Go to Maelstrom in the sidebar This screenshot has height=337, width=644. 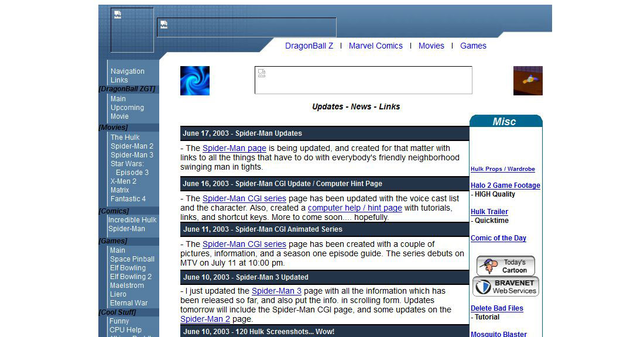tap(127, 286)
